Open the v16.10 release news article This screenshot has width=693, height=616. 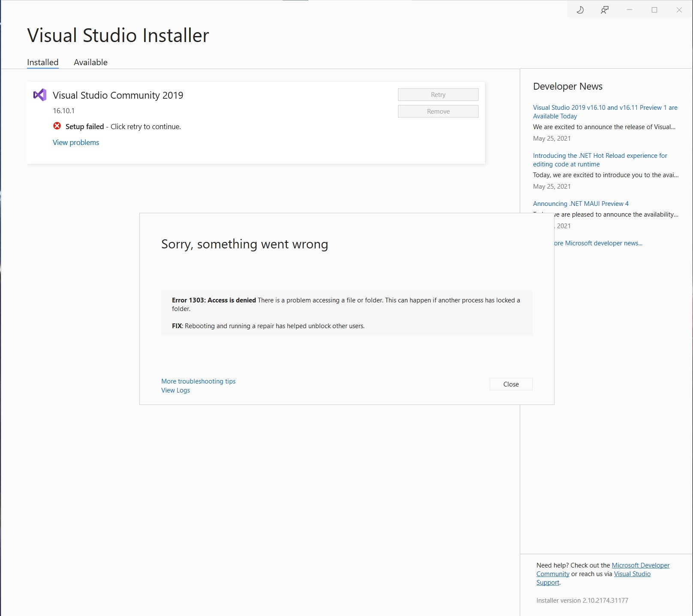point(605,112)
